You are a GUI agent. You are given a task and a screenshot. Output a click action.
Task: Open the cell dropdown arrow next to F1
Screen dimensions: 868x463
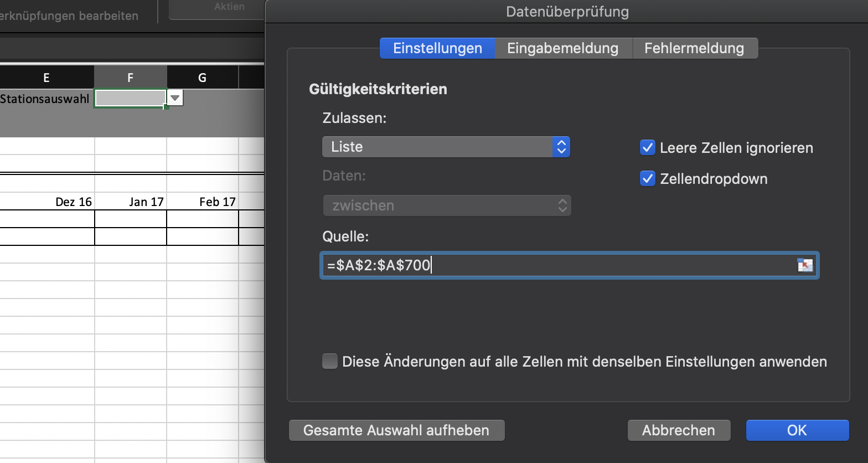point(175,99)
